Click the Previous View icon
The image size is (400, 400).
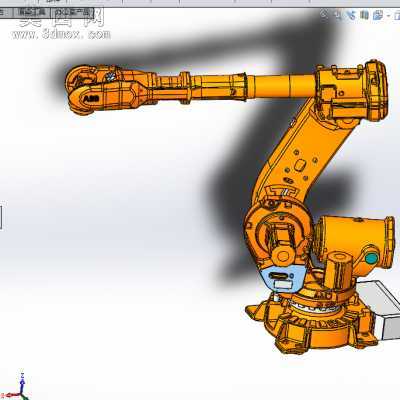coord(351,15)
